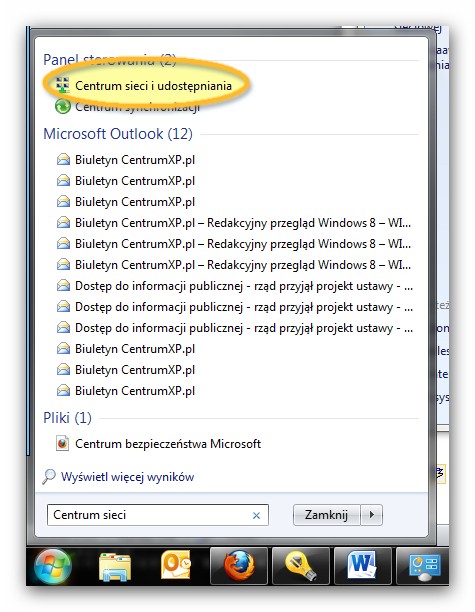
Task: Click envelope icon of last Biuletyn CentrumXP.pl
Action: click(x=63, y=390)
